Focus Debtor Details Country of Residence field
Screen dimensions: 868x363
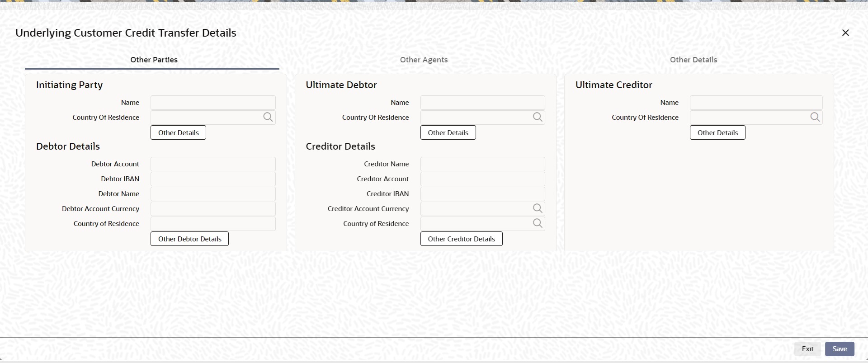click(213, 224)
